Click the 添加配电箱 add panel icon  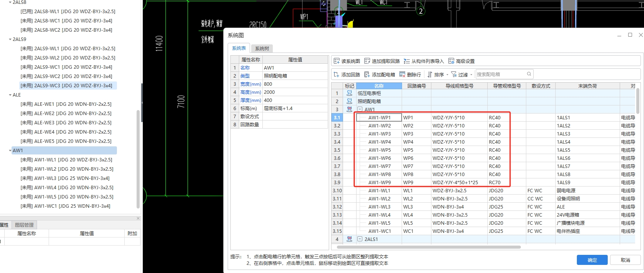367,75
